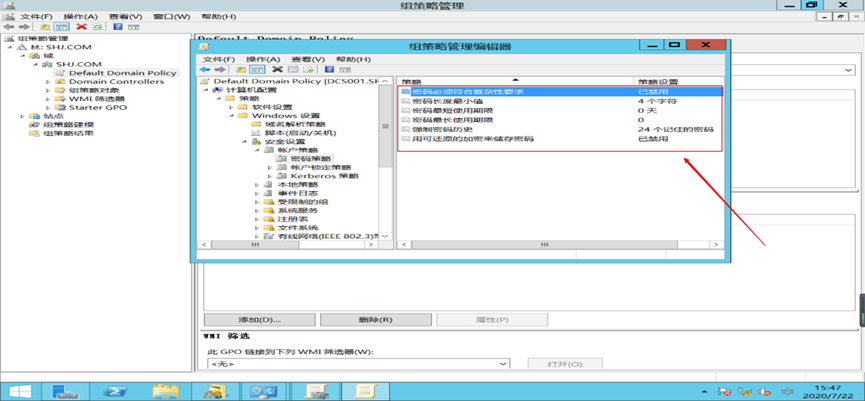The image size is (865, 401).
Task: Click the back arrow in the editor toolbar
Action: [205, 69]
